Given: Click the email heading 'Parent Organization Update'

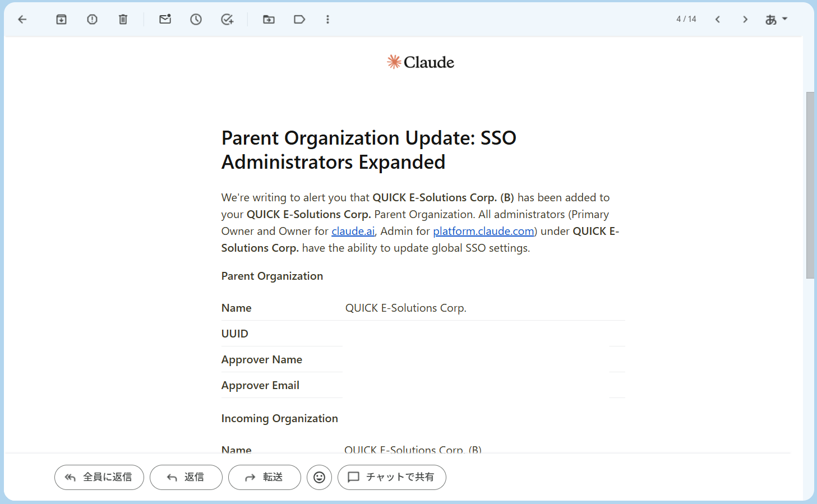Looking at the screenshot, I should click(369, 150).
